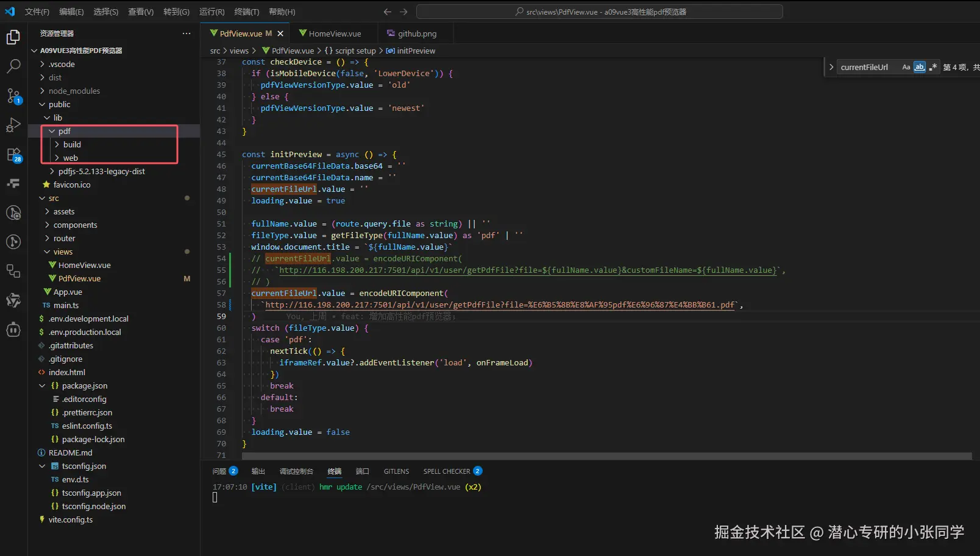This screenshot has height=556, width=980.
Task: Click initPreview in the breadcrumb
Action: point(416,51)
